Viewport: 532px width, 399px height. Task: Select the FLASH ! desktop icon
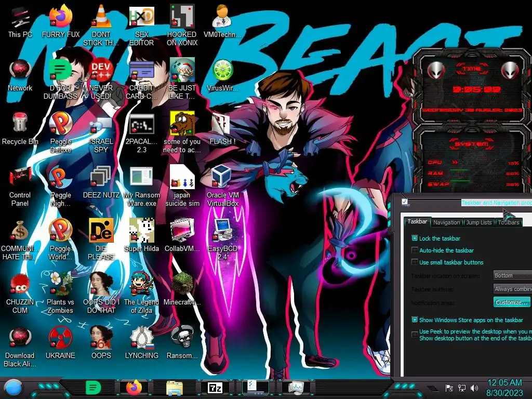(x=222, y=129)
